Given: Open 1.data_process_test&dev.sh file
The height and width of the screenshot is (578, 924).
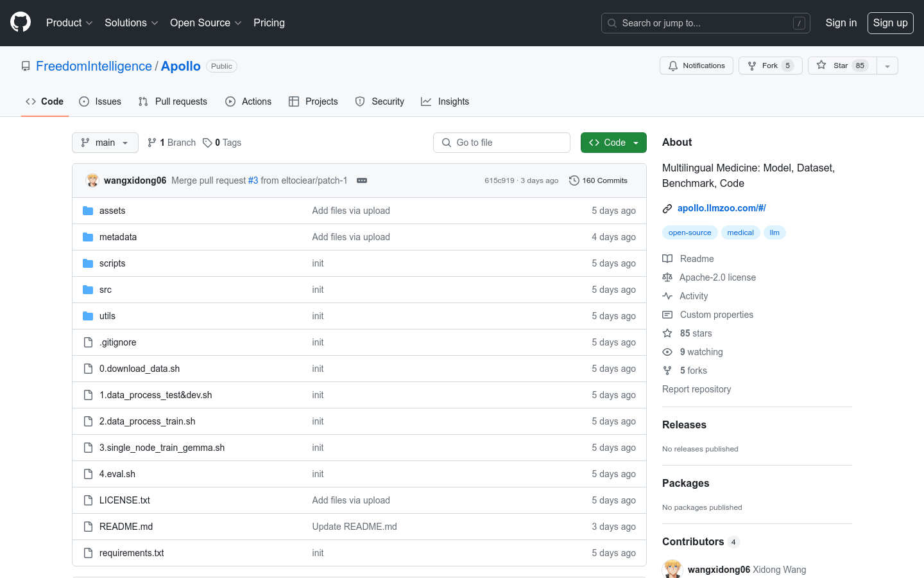Looking at the screenshot, I should pyautogui.click(x=155, y=395).
